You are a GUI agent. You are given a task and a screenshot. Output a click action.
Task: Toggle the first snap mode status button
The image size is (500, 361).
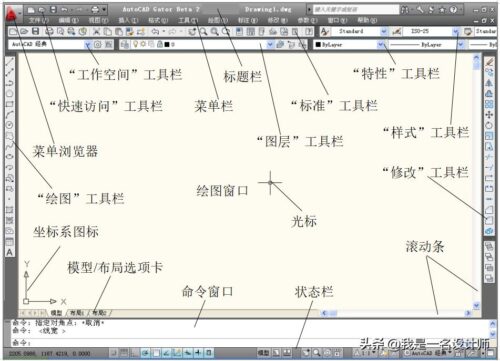(x=114, y=353)
